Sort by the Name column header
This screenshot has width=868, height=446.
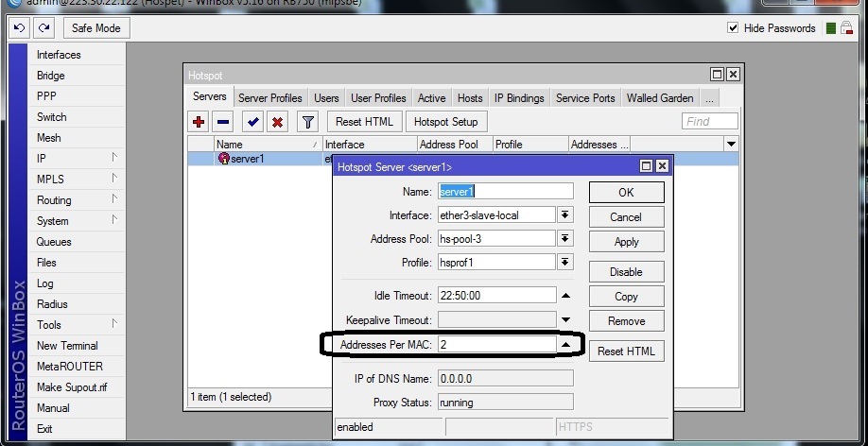(268, 145)
